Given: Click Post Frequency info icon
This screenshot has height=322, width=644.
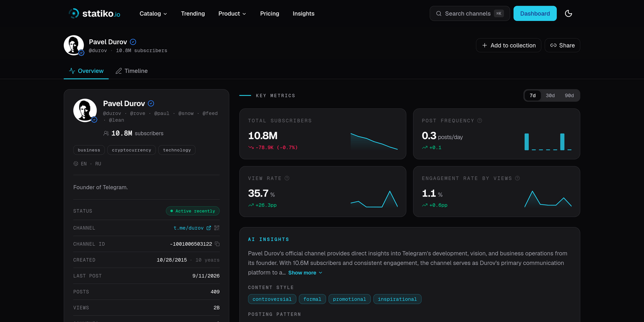Looking at the screenshot, I should (x=480, y=121).
